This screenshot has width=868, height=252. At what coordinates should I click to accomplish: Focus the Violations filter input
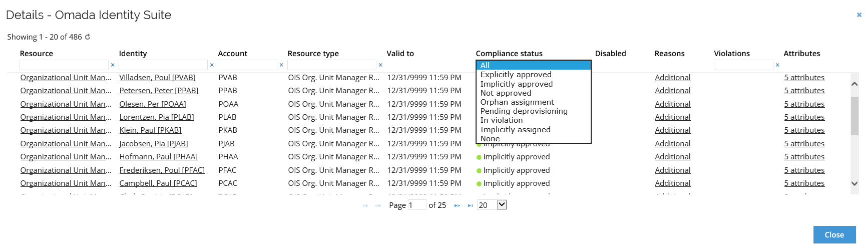pos(743,65)
